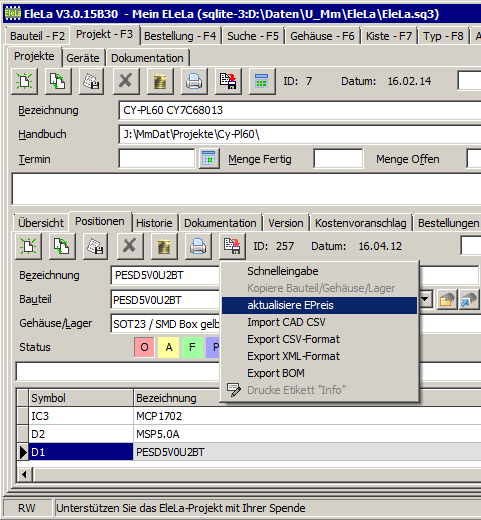Image resolution: width=481 pixels, height=520 pixels.
Task: Click the chip with blue arrow icon
Action: pyautogui.click(x=469, y=299)
